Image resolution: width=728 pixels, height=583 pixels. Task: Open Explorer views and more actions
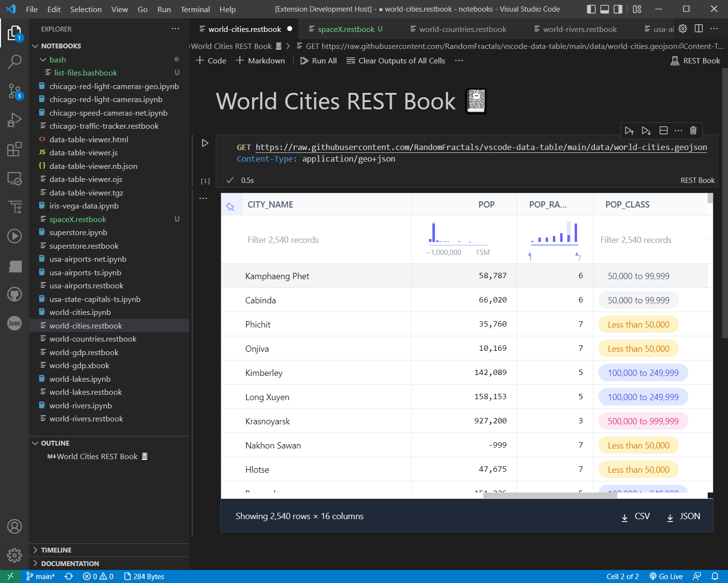click(175, 29)
